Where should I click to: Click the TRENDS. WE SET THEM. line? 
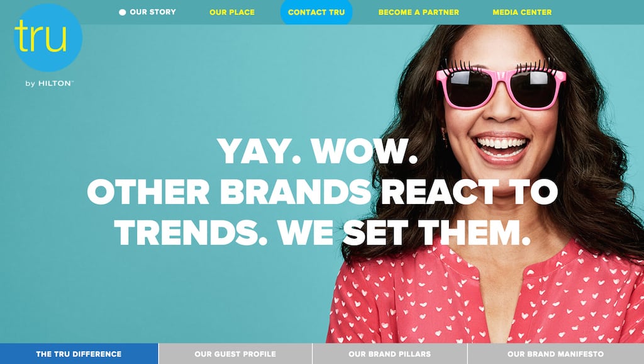tap(323, 232)
